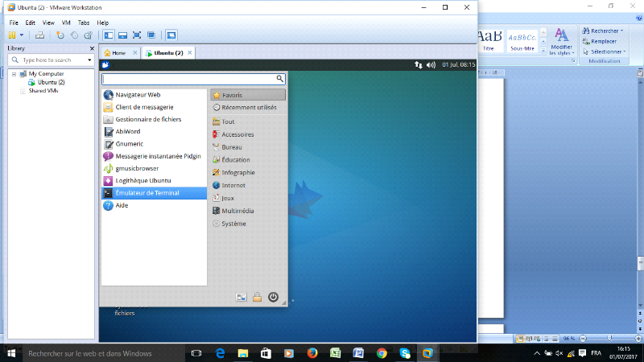644x362 pixels.
Task: Switch to the Home tab in VMware
Action: [118, 53]
